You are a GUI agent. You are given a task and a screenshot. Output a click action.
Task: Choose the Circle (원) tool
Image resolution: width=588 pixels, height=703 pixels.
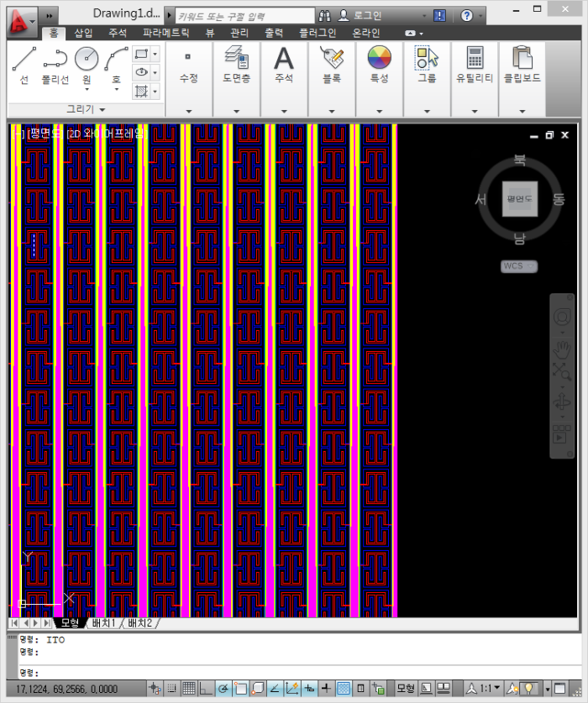(x=87, y=64)
